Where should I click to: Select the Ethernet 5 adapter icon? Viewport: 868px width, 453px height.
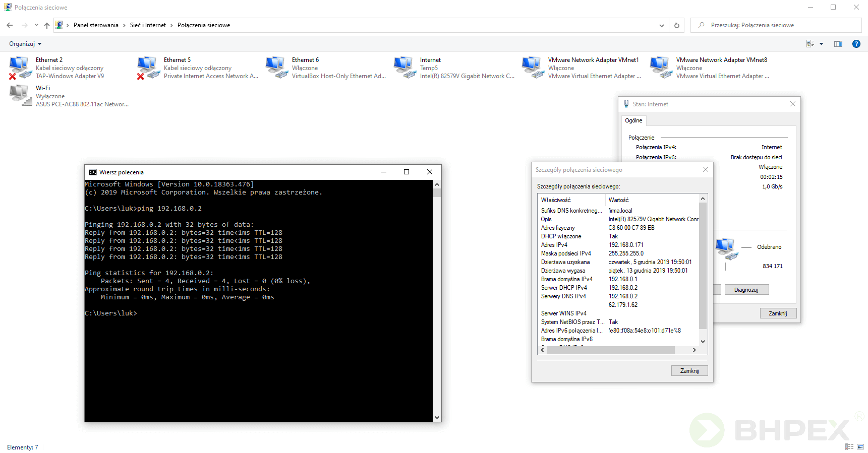pyautogui.click(x=148, y=68)
